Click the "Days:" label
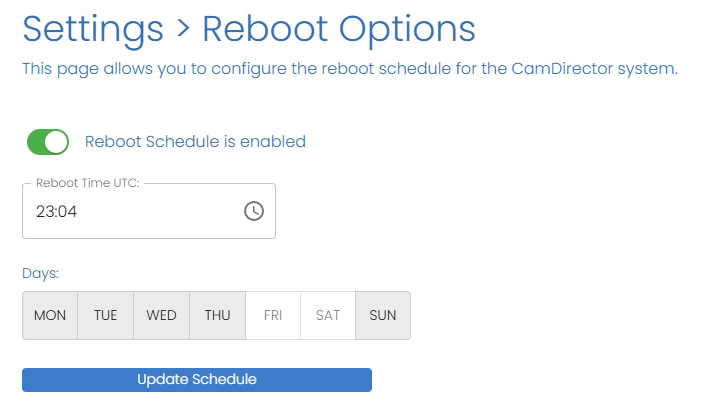The width and height of the screenshot is (712, 420). click(x=41, y=272)
